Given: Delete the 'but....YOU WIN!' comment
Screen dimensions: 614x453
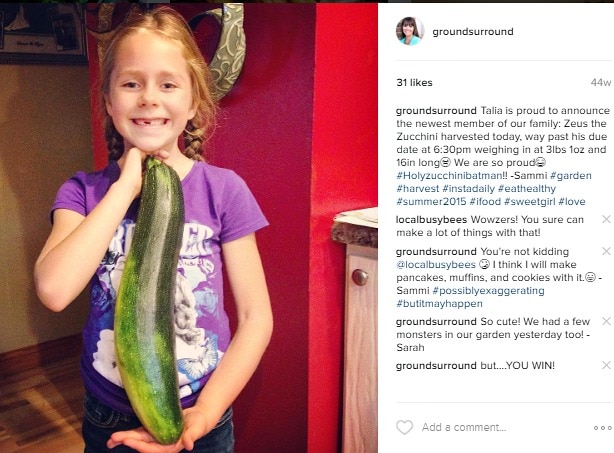Looking at the screenshot, I should click(606, 365).
